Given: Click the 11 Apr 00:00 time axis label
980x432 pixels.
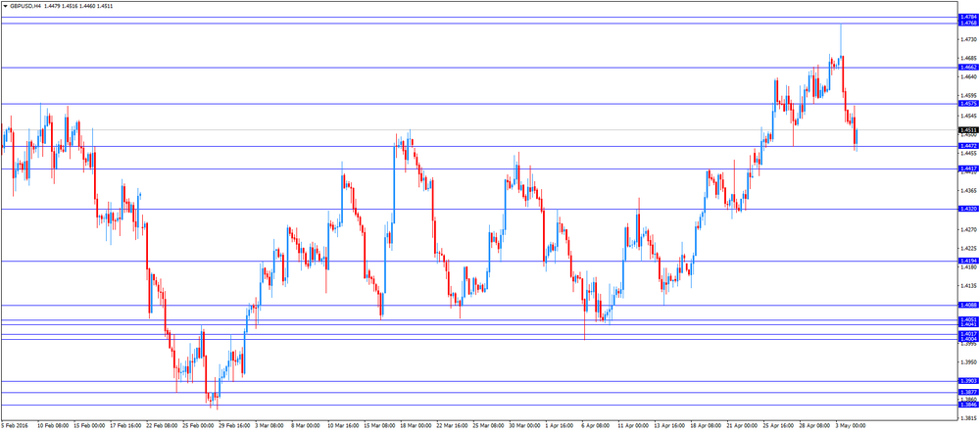Looking at the screenshot, I should point(633,426).
